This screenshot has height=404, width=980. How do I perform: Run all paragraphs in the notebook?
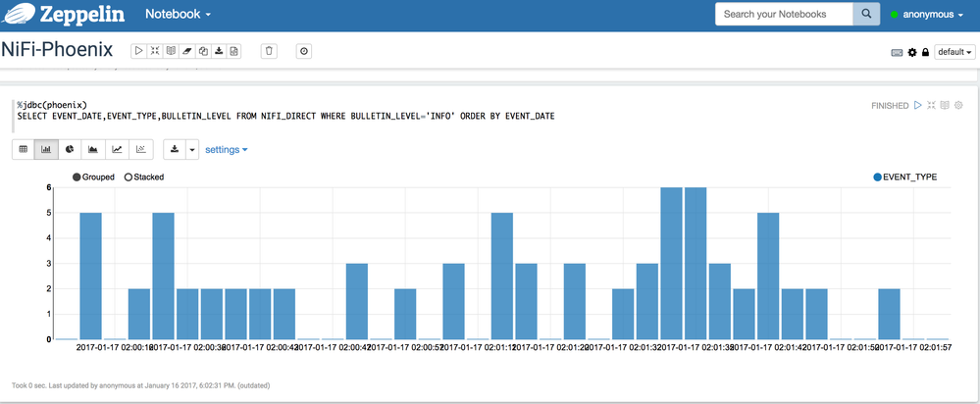click(x=138, y=51)
